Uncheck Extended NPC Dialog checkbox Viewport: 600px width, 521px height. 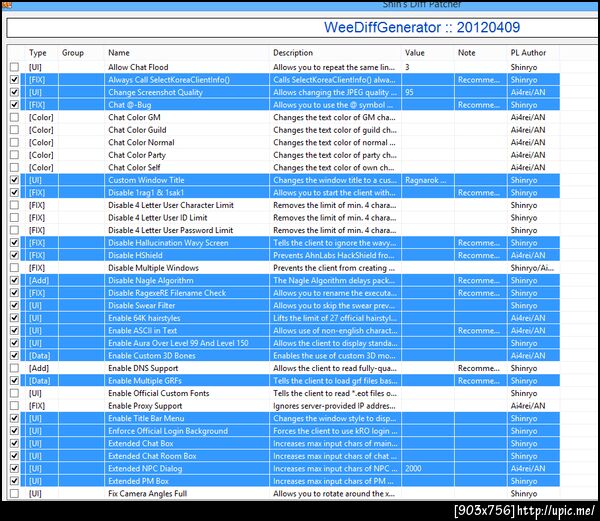pyautogui.click(x=14, y=468)
